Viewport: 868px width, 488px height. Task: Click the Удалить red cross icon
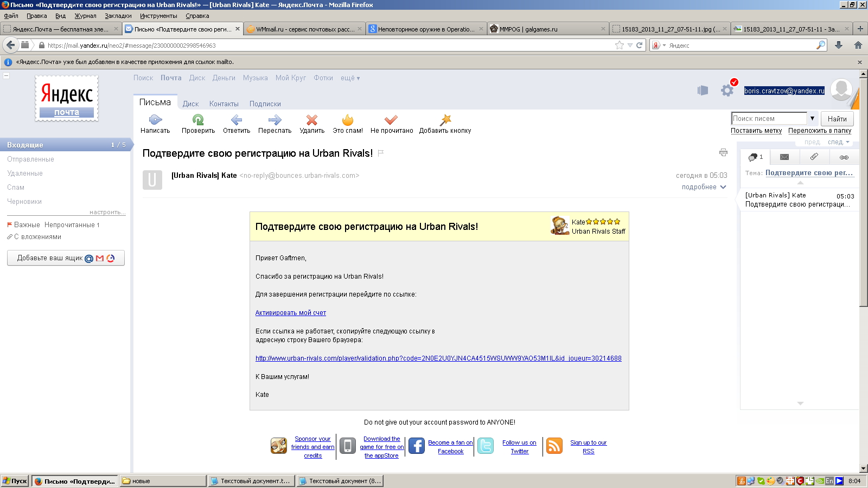click(x=312, y=120)
